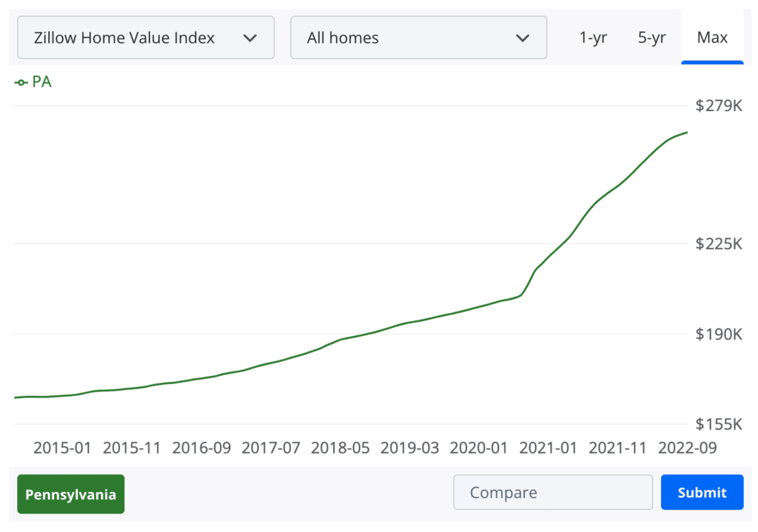Click the $190K axis label
This screenshot has height=532, width=758.
(718, 334)
